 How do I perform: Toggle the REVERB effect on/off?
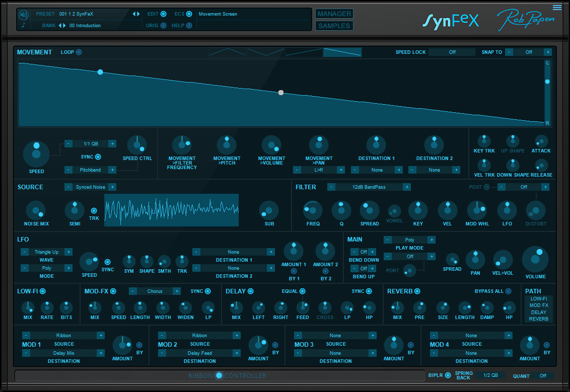pos(417,291)
